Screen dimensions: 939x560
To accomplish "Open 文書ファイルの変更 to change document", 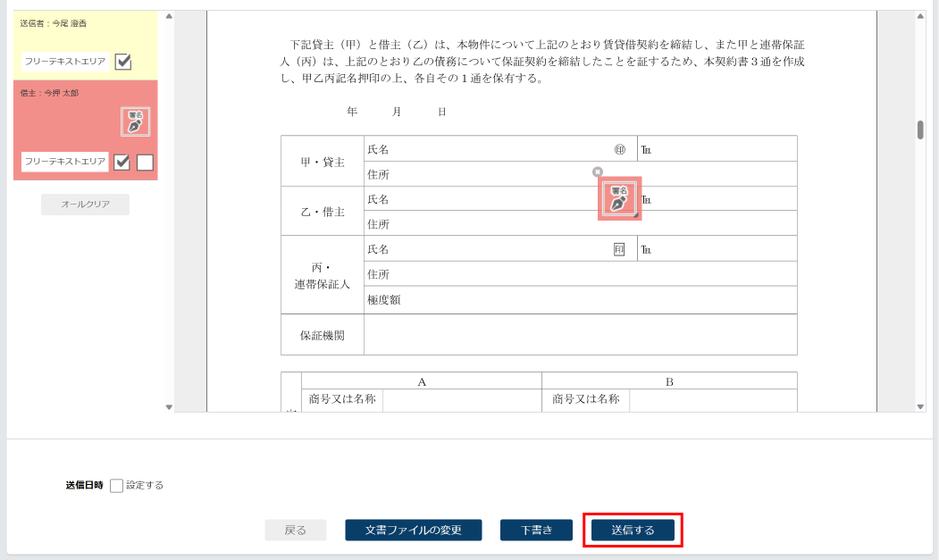I will click(414, 531).
